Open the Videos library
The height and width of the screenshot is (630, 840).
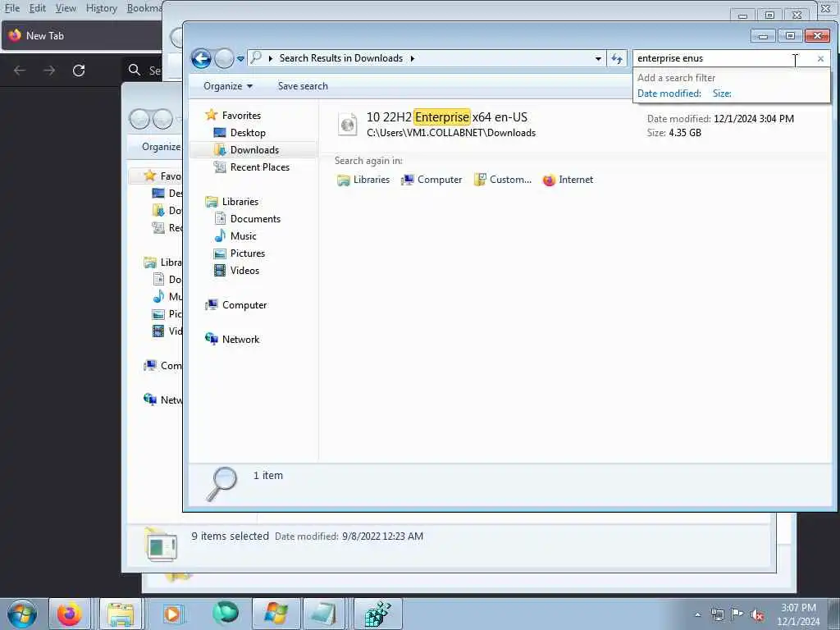(x=244, y=271)
